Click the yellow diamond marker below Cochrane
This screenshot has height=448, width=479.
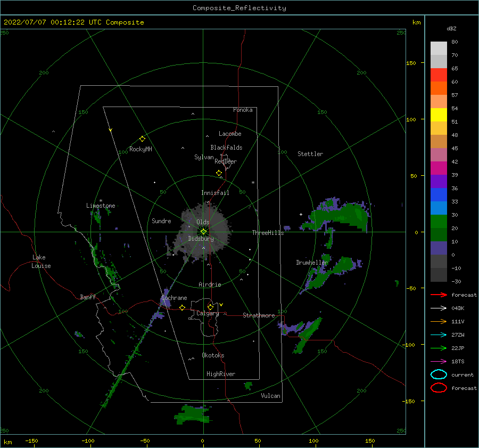[183, 308]
